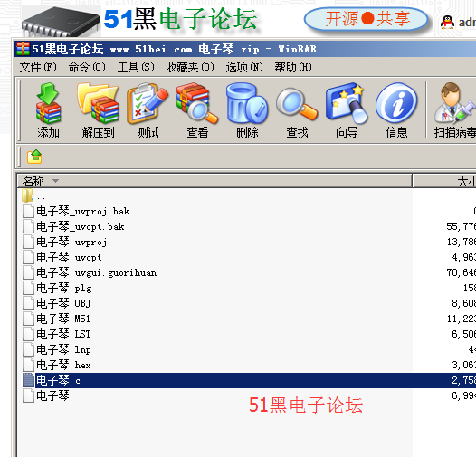This screenshot has height=457, width=476.
Task: Click the 51黑电子论坛 site logo text
Action: pyautogui.click(x=181, y=19)
